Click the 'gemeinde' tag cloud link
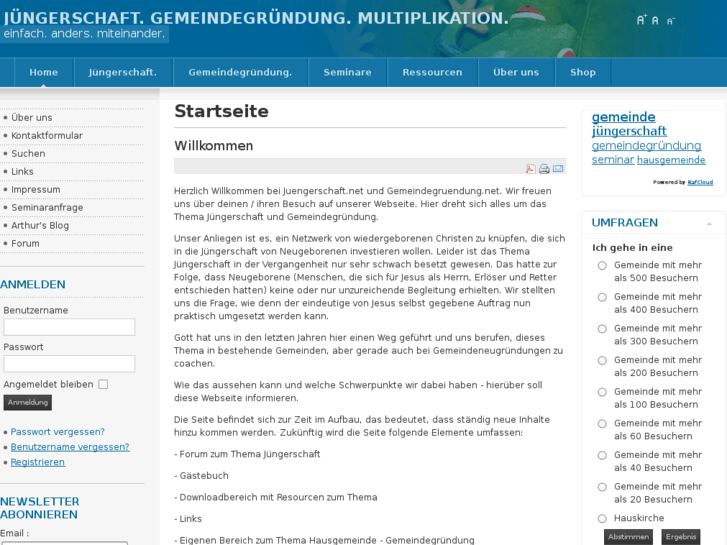 (x=624, y=117)
